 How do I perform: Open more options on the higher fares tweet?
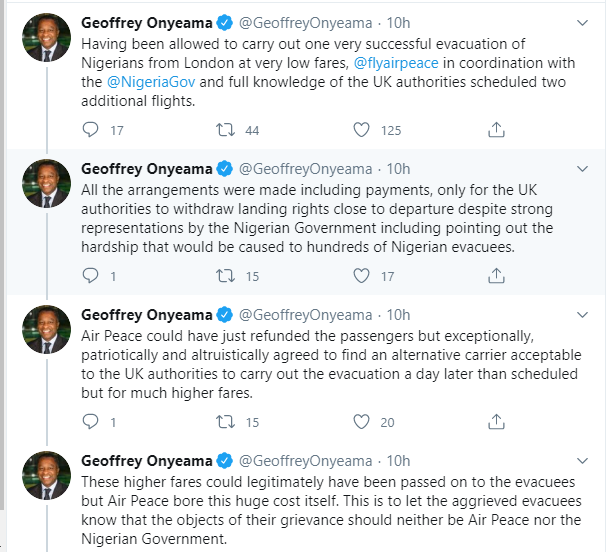point(583,460)
